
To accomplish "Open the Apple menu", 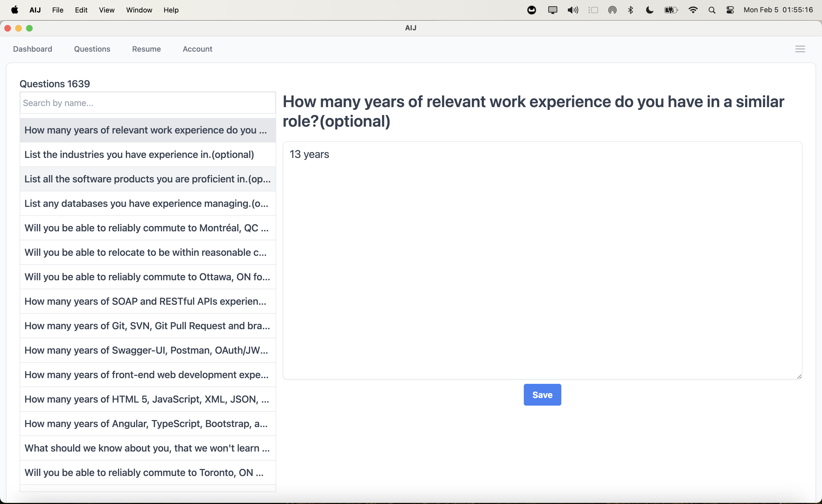I will 15,10.
